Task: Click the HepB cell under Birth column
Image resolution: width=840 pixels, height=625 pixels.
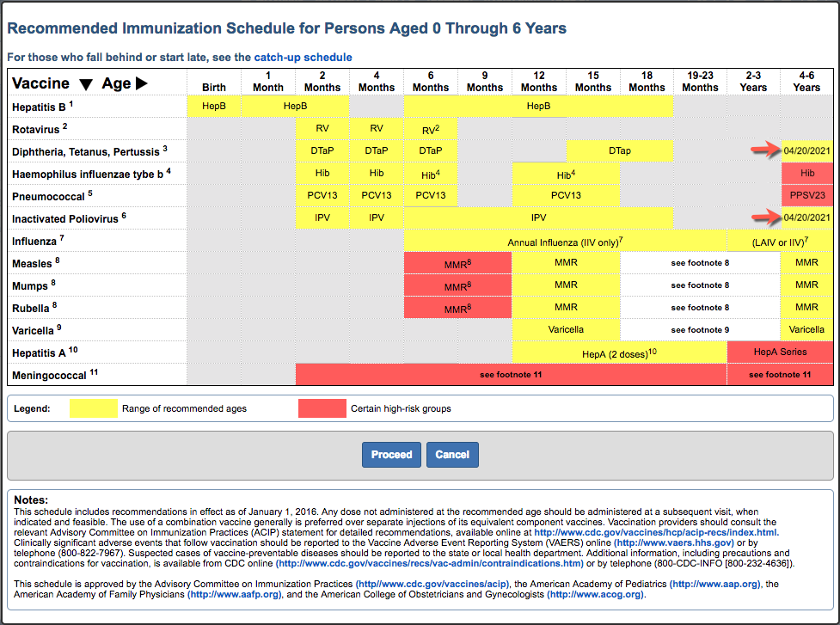Action: pyautogui.click(x=213, y=106)
